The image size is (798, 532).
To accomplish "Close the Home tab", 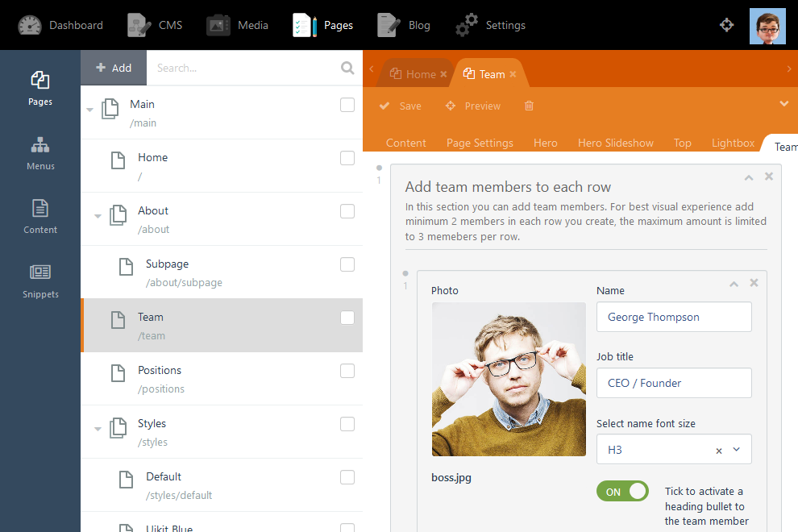I will tap(444, 74).
